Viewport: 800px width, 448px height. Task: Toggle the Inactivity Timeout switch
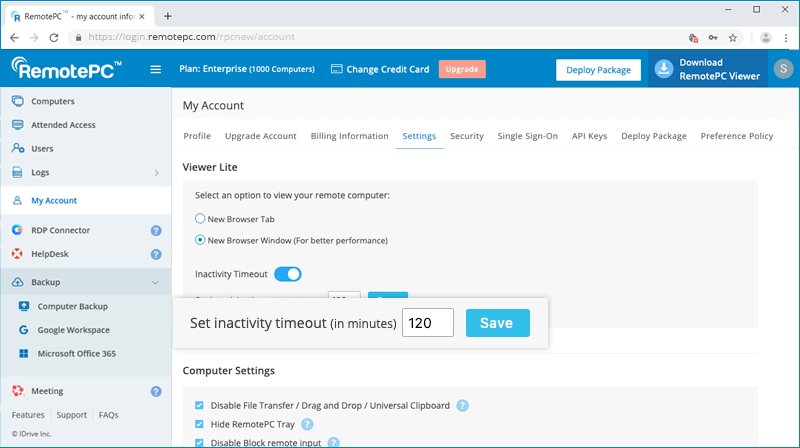pyautogui.click(x=287, y=274)
